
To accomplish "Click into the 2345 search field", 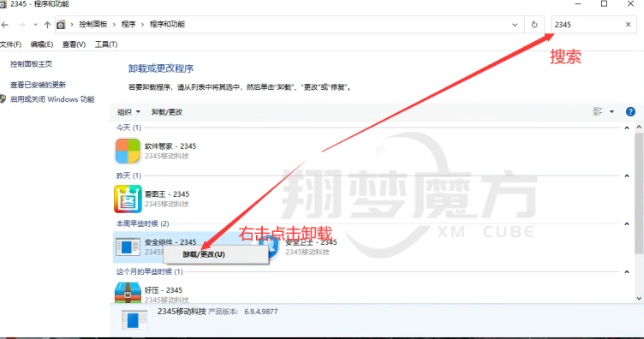I will (587, 25).
